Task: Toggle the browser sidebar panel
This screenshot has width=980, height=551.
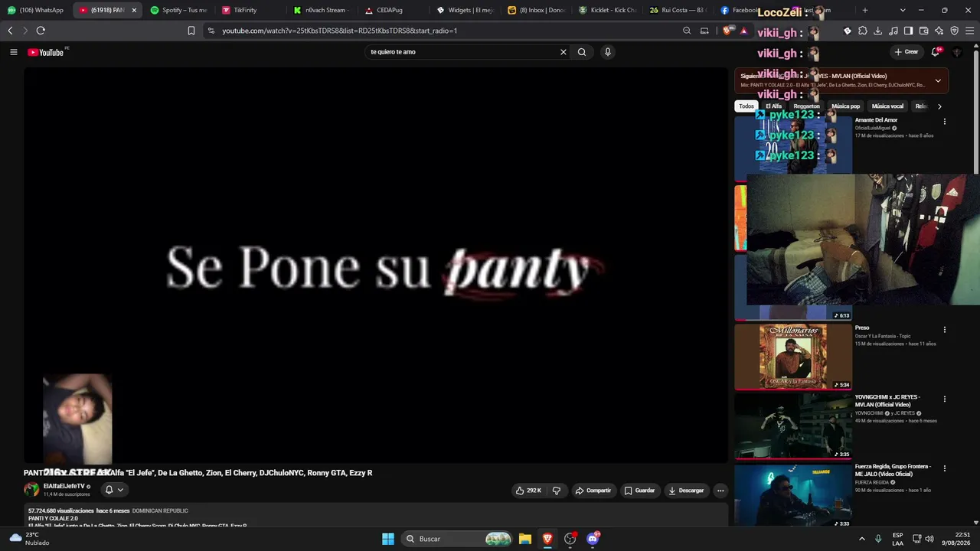Action: [x=909, y=31]
